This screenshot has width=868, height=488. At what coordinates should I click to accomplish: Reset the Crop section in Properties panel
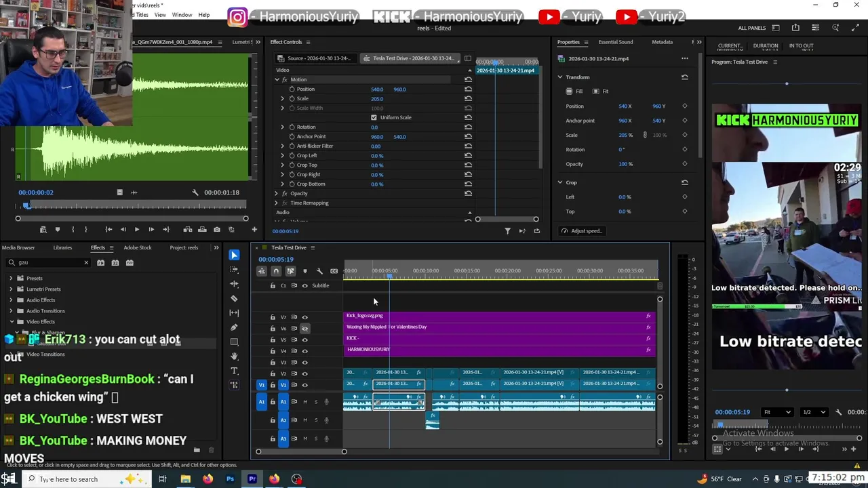(x=684, y=182)
